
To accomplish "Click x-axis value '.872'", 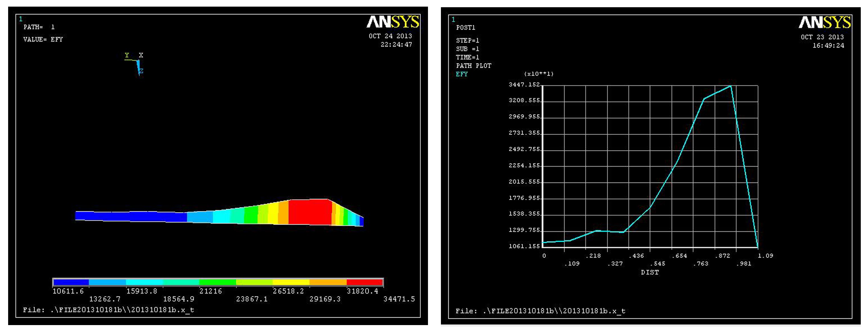I will [x=723, y=256].
